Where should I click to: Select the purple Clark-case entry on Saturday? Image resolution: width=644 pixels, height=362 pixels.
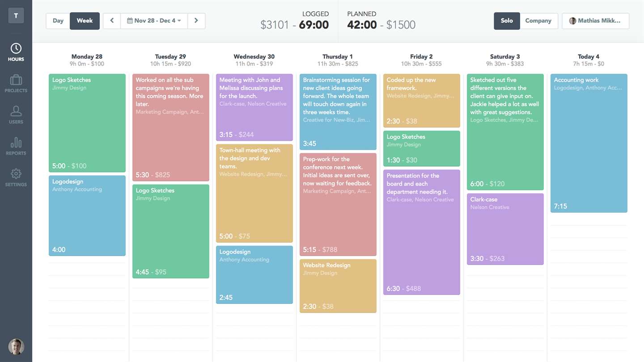(505, 229)
